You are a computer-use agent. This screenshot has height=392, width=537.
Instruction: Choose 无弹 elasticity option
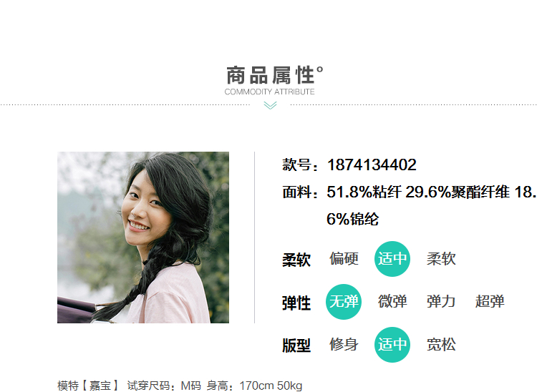tap(344, 302)
